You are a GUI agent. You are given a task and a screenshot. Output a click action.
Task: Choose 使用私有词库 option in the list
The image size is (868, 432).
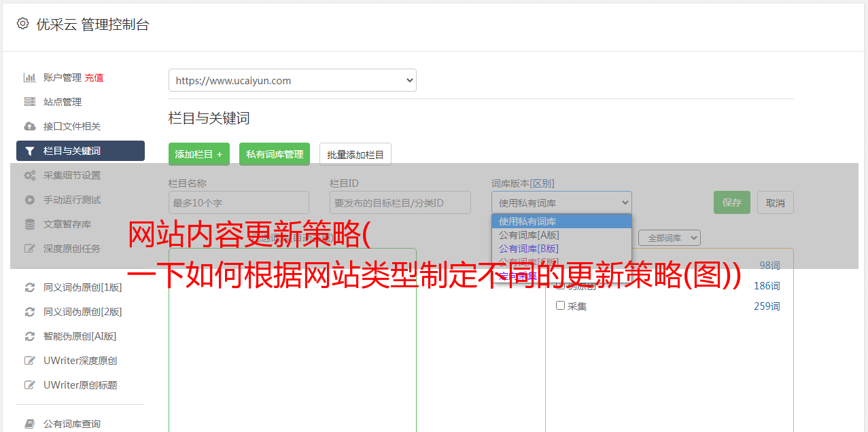click(561, 221)
